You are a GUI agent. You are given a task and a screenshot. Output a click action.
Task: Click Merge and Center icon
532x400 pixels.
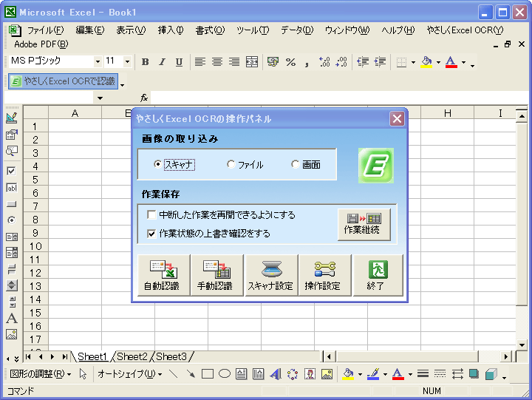252,62
